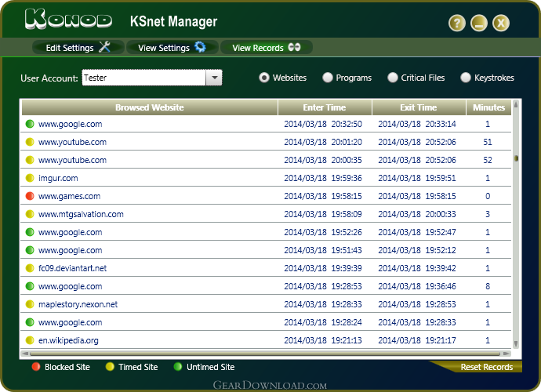Image resolution: width=541 pixels, height=392 pixels.
Task: Click the yellow dot beside imgur.com
Action: [x=30, y=178]
